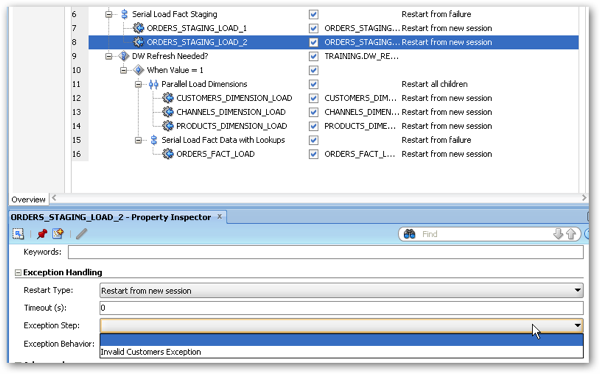Image resolution: width=600 pixels, height=374 pixels.
Task: Toggle the PRODUCTS_DIMENSION_LOAD checkbox
Action: (313, 126)
